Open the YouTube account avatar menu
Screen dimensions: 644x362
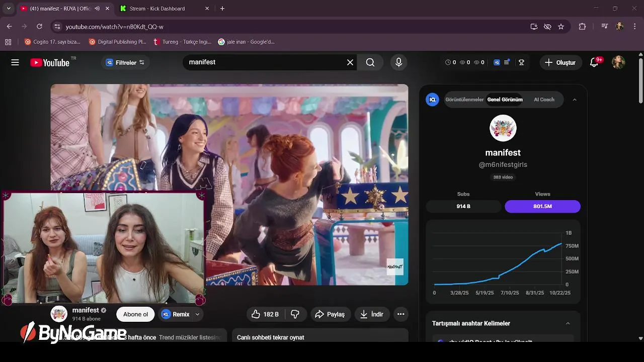coord(618,62)
